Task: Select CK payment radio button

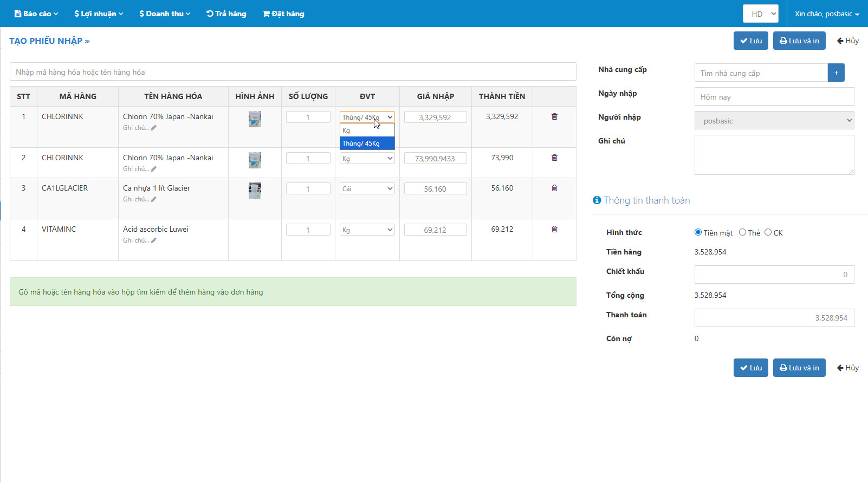Action: pos(768,232)
